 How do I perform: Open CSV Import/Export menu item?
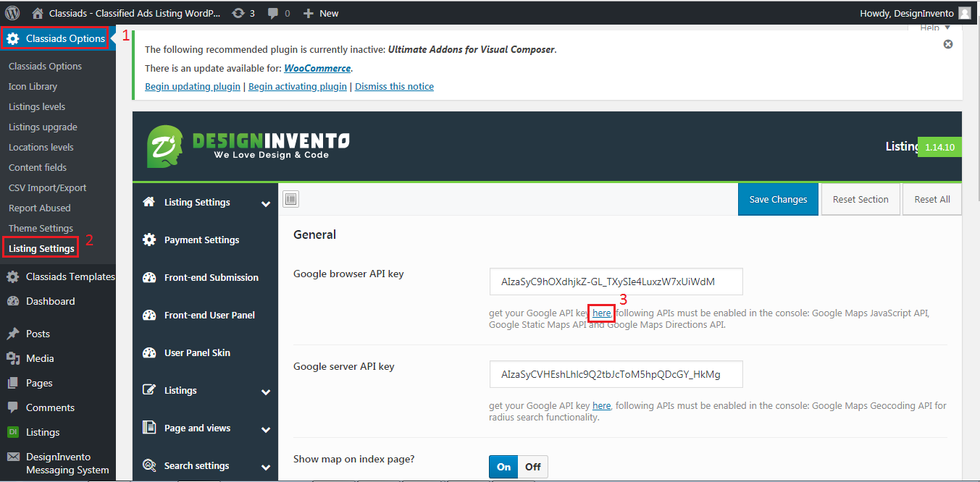pyautogui.click(x=48, y=187)
